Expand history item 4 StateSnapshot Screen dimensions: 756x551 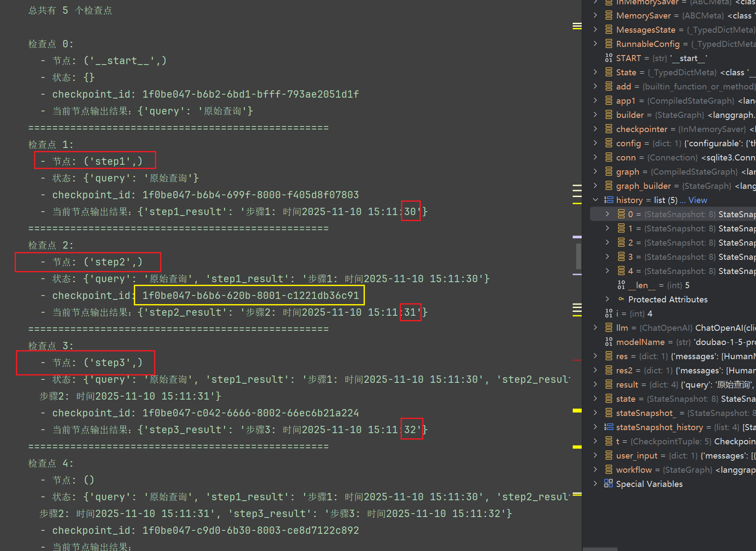point(607,271)
